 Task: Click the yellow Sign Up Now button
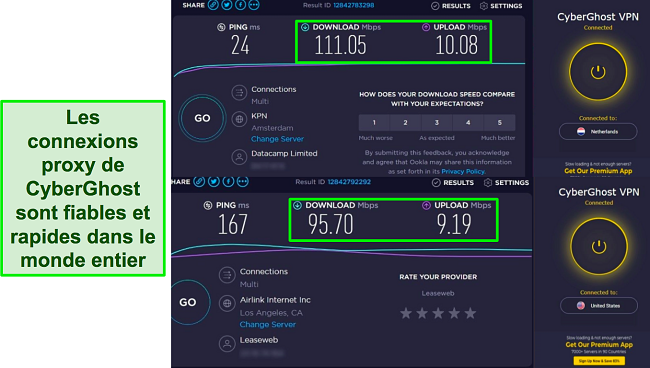599,361
